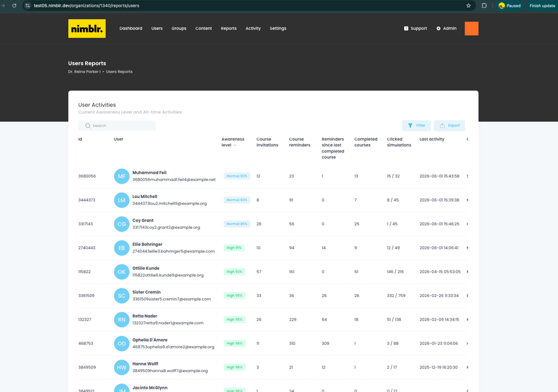This screenshot has height=392, width=558.
Task: Click the CG avatar for Coy Grant
Action: tap(122, 224)
